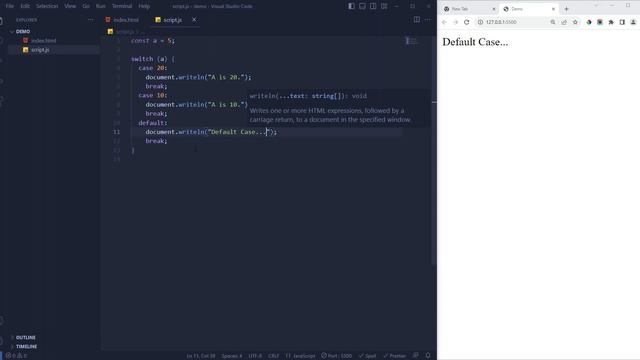Open Extensions puzzle icon in browser
This screenshot has height=360, width=640.
611,22
